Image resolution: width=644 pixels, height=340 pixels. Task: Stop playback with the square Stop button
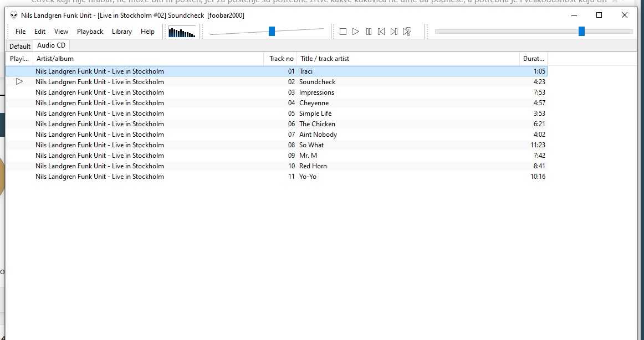(343, 32)
